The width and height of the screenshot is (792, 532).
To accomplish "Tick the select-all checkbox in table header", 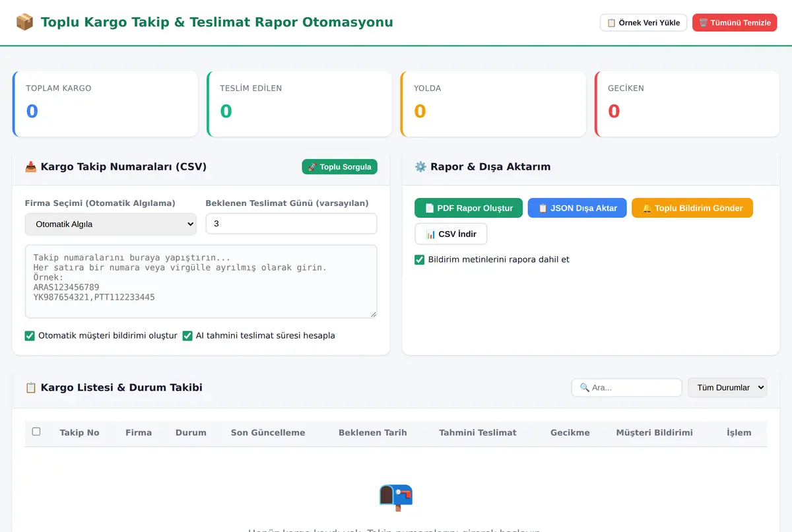I will point(36,432).
